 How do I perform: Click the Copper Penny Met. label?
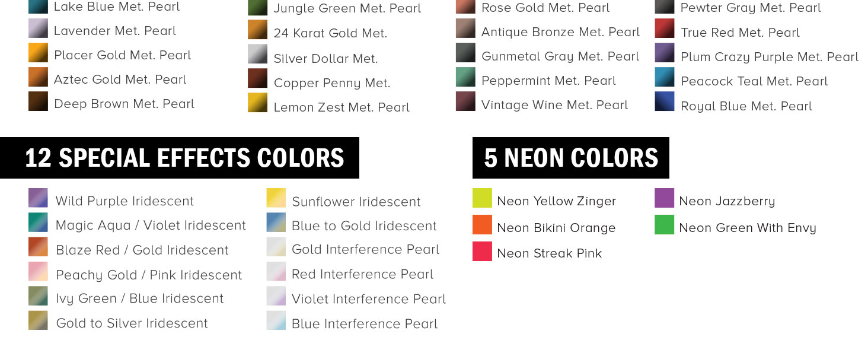coord(332,83)
